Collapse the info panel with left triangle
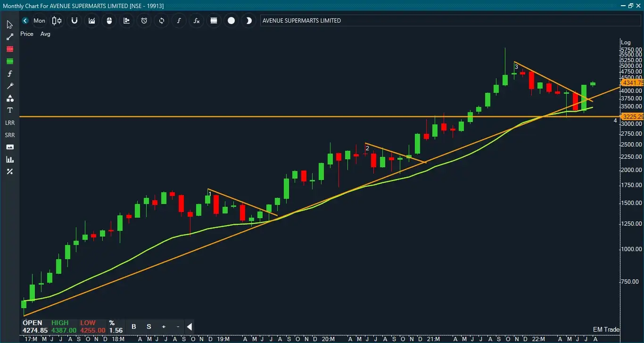 pos(189,327)
